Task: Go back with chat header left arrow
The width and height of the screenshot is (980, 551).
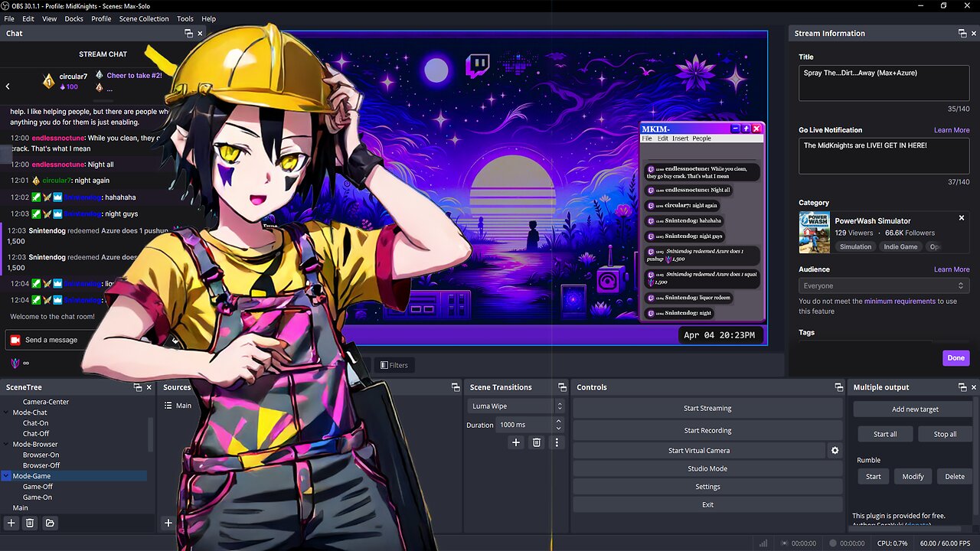Action: click(x=8, y=86)
